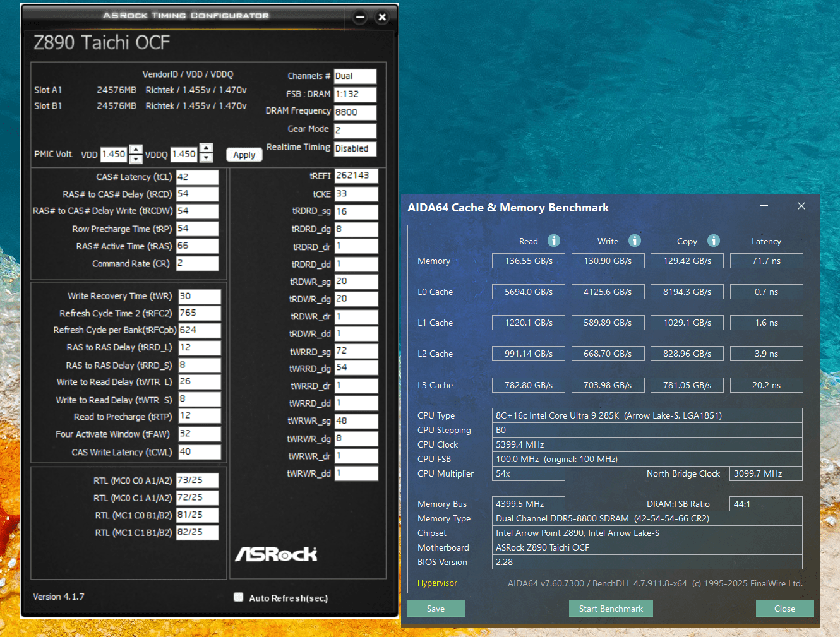This screenshot has width=840, height=637.
Task: Select the Four Activate Window (tFAW) field
Action: tap(200, 434)
